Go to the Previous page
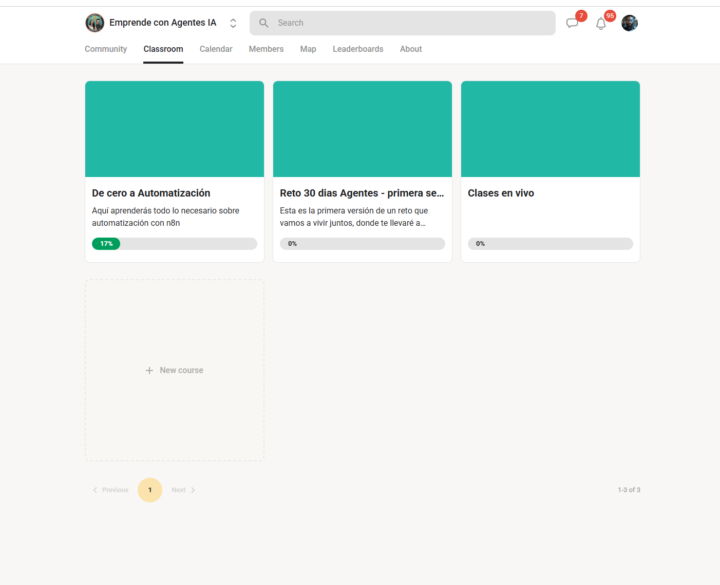This screenshot has height=585, width=720. tap(111, 490)
